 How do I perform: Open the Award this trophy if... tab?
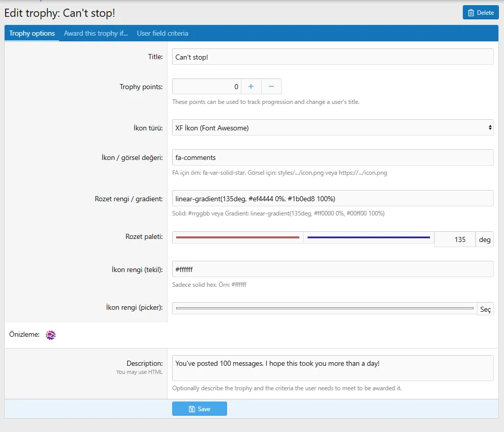[x=96, y=34]
